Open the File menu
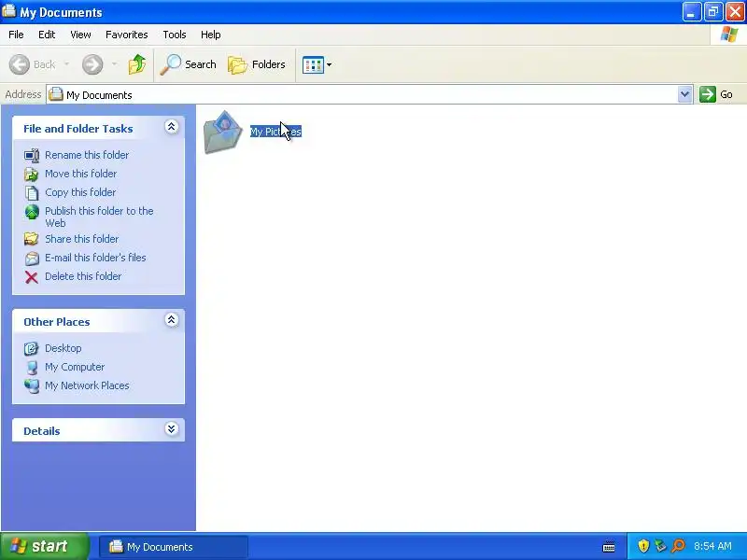Image resolution: width=747 pixels, height=560 pixels. click(16, 35)
